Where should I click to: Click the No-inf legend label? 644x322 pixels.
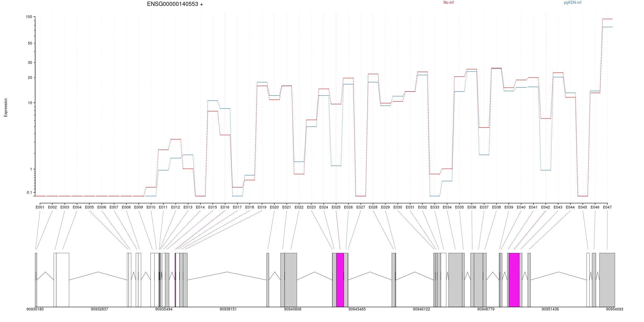(x=448, y=3)
